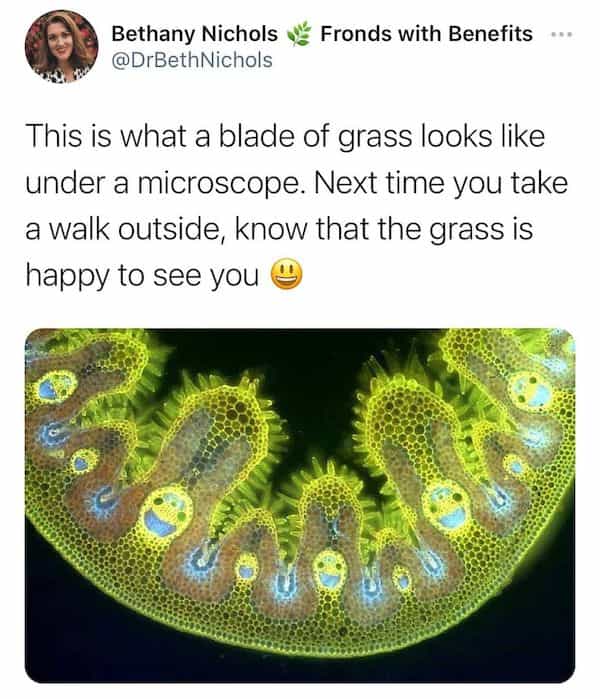This screenshot has width=600, height=699.
Task: Click the herb leaf emoji in name
Action: (299, 34)
